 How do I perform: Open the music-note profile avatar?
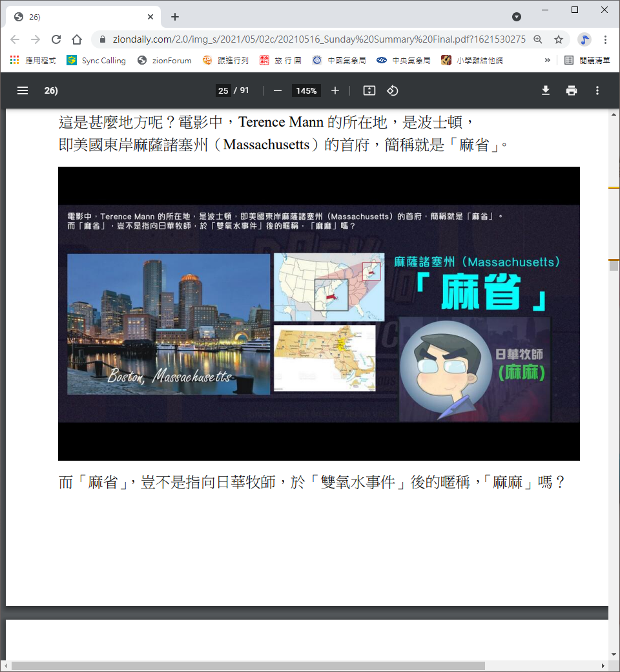pos(584,39)
